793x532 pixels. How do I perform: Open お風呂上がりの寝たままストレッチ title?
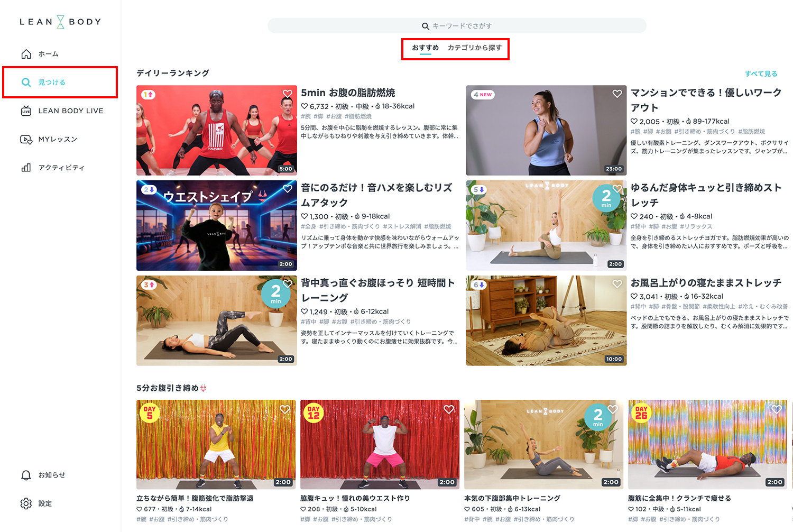click(x=706, y=283)
